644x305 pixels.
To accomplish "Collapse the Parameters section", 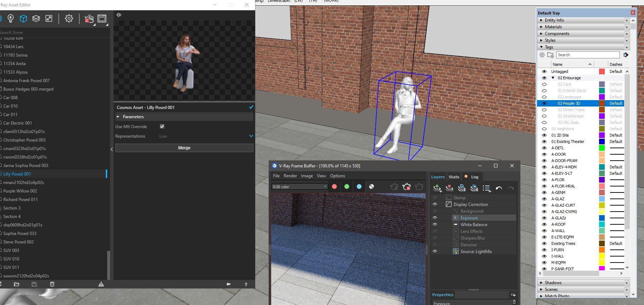I will click(x=118, y=117).
